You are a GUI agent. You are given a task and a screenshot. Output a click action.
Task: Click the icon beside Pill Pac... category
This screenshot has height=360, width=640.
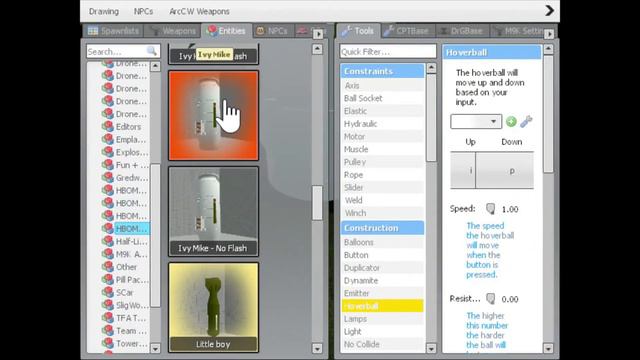point(108,280)
